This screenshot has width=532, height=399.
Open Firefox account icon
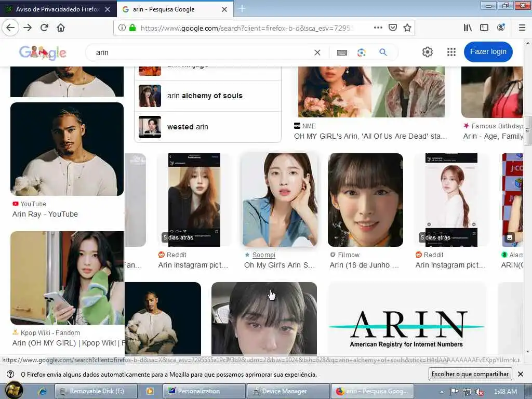[501, 28]
